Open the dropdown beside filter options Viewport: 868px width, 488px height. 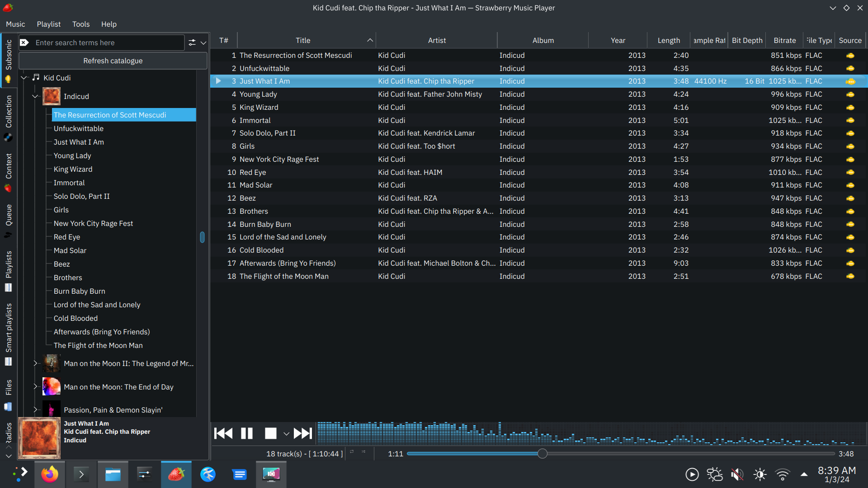(203, 43)
